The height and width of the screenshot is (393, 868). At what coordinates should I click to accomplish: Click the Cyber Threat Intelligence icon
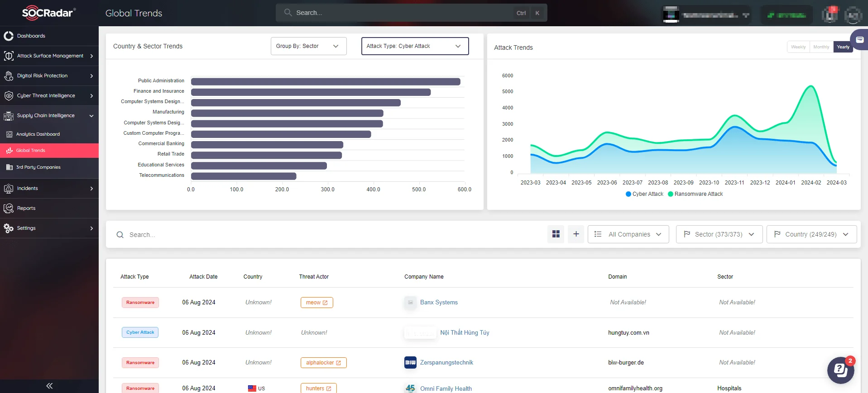pyautogui.click(x=9, y=95)
